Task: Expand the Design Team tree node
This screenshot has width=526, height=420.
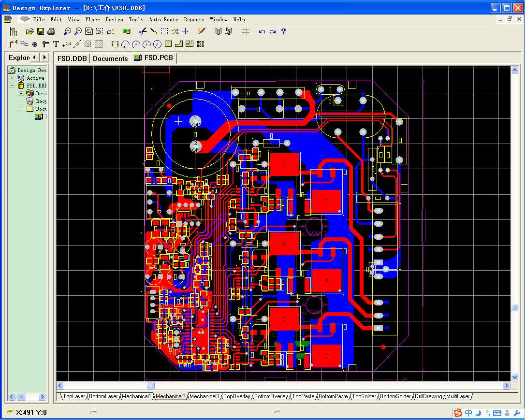Action: pos(21,93)
